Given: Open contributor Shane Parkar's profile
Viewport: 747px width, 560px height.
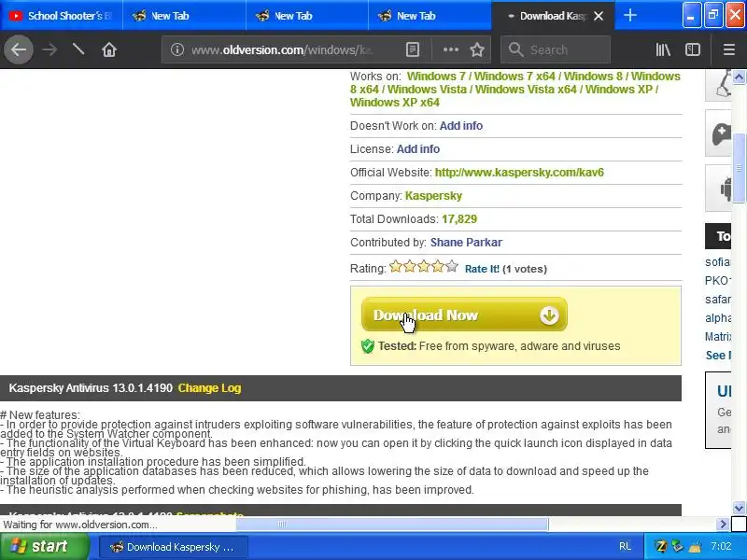Looking at the screenshot, I should point(466,243).
